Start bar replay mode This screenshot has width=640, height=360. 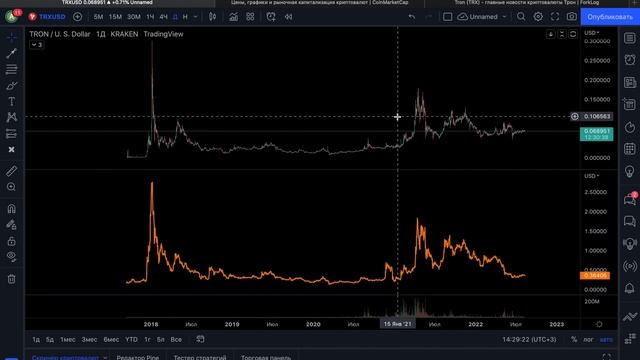click(289, 17)
